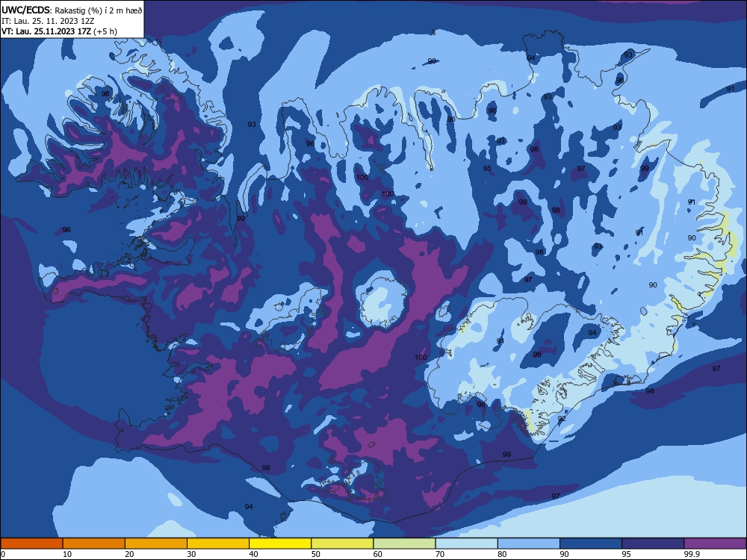Click the very light blue 70–80 swatch
747x560 pixels.
[467, 544]
